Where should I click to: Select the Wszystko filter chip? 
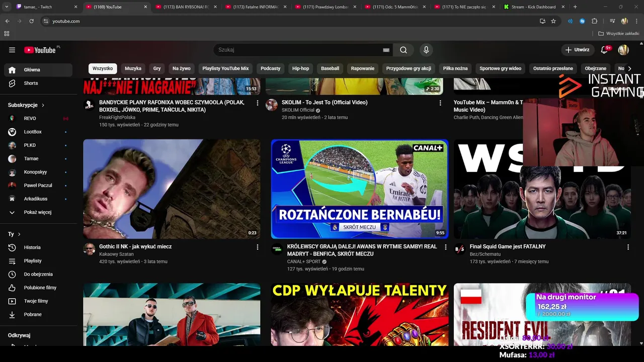(x=103, y=68)
